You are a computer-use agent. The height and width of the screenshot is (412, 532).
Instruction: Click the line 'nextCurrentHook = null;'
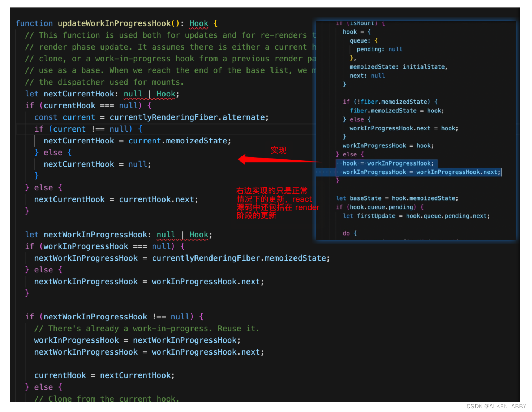(97, 164)
